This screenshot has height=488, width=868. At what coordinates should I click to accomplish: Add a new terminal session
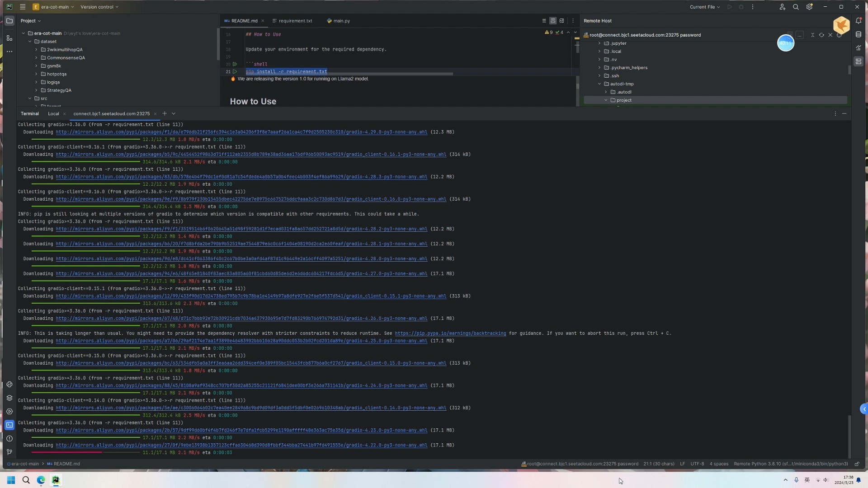click(x=165, y=113)
